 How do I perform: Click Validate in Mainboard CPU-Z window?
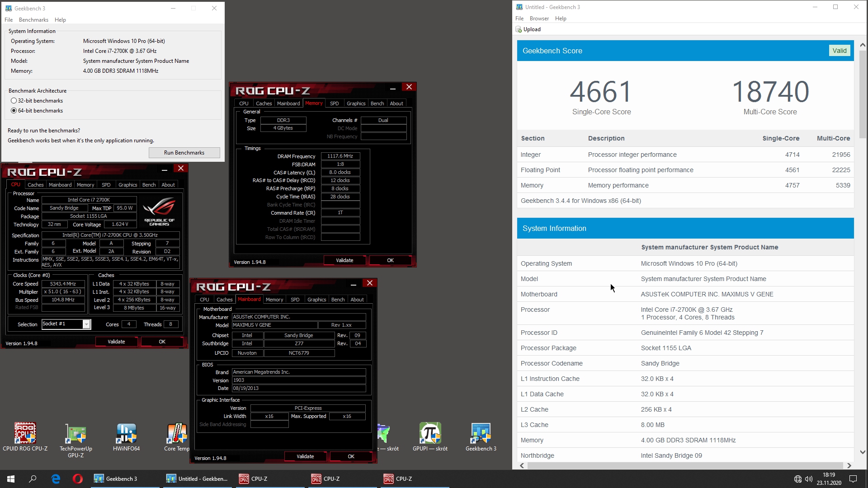(x=305, y=456)
